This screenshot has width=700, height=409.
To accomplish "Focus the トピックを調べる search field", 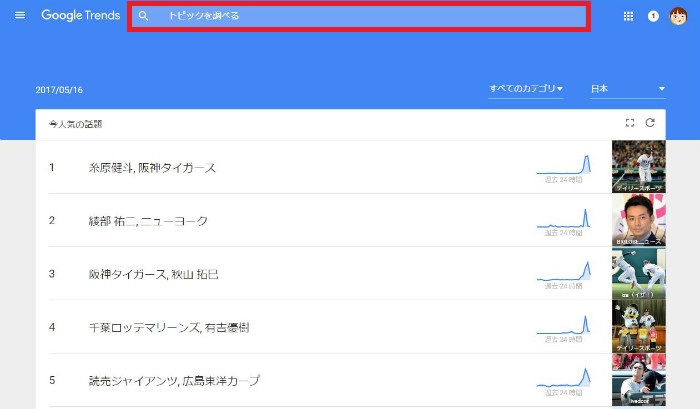I will (x=359, y=16).
